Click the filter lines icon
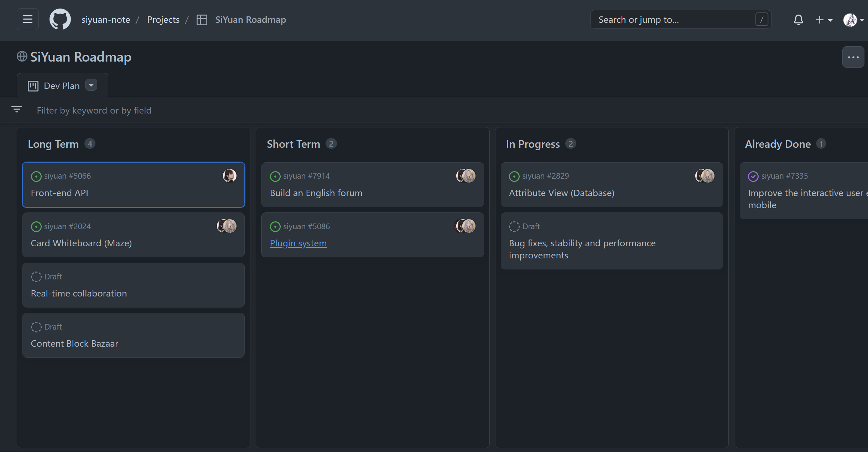This screenshot has width=868, height=452. [17, 110]
